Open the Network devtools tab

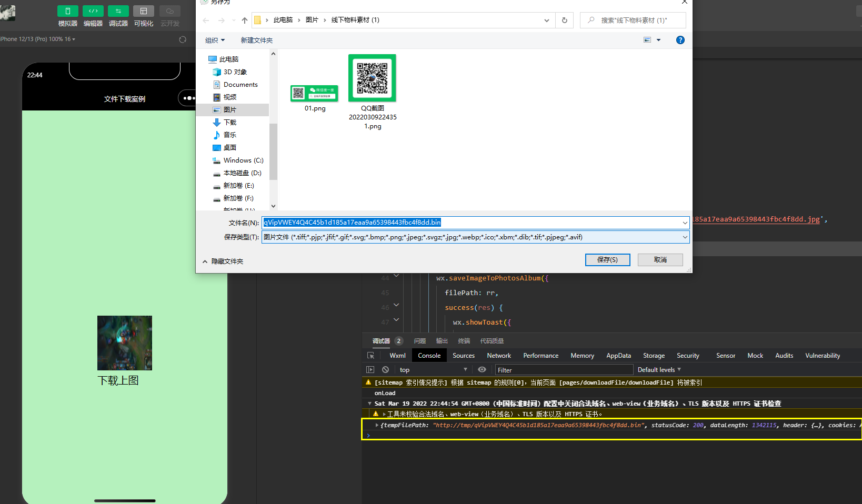pos(499,356)
